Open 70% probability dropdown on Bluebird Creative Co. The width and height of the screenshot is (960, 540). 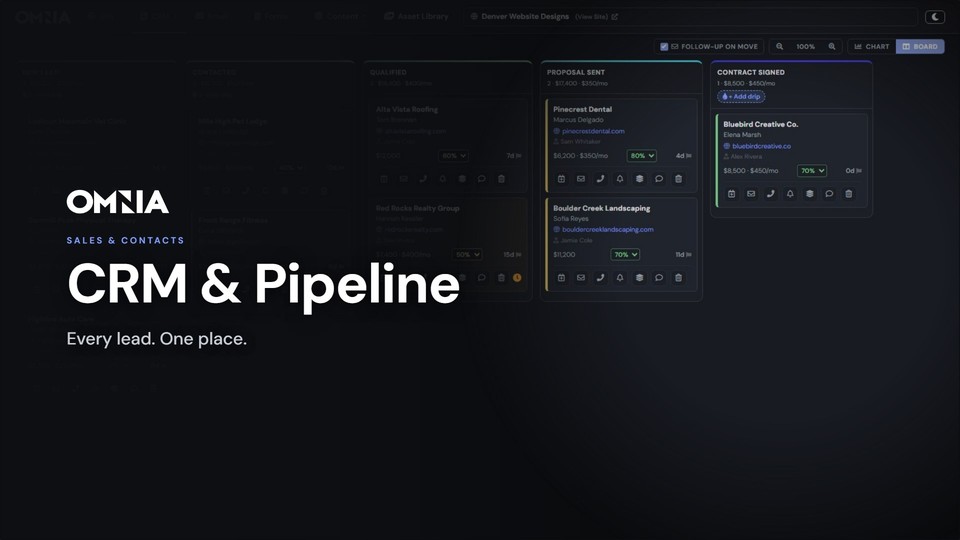[812, 171]
